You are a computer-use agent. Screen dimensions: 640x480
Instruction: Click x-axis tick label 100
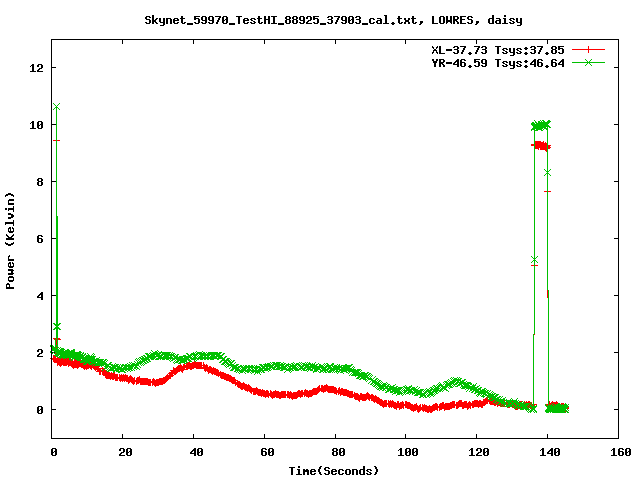tap(407, 452)
